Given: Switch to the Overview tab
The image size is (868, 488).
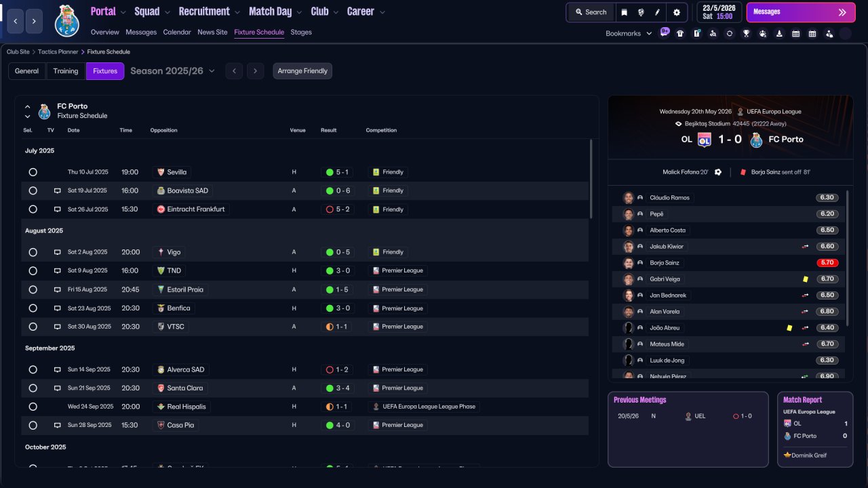Looking at the screenshot, I should coord(104,33).
